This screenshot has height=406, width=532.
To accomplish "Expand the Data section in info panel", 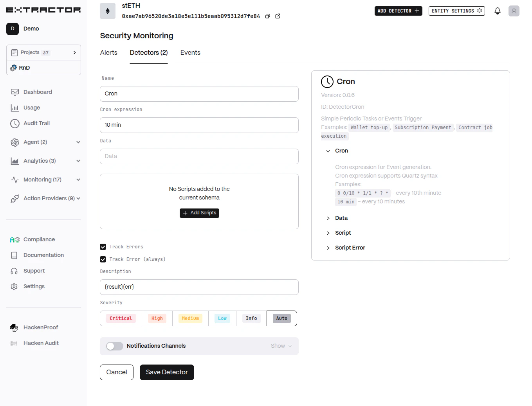I will click(328, 218).
